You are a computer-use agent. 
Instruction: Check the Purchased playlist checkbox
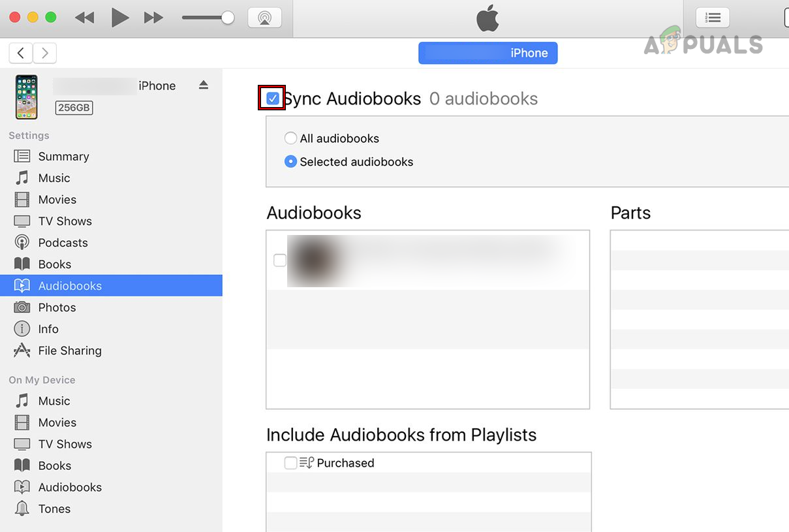pyautogui.click(x=291, y=463)
